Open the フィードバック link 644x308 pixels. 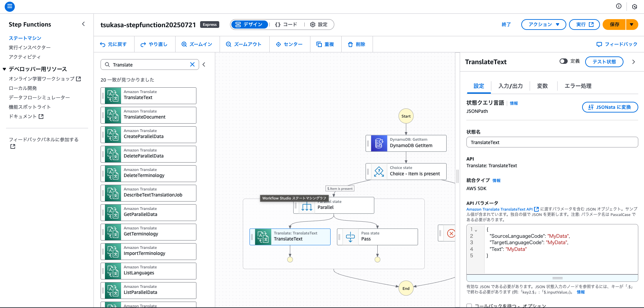click(617, 44)
